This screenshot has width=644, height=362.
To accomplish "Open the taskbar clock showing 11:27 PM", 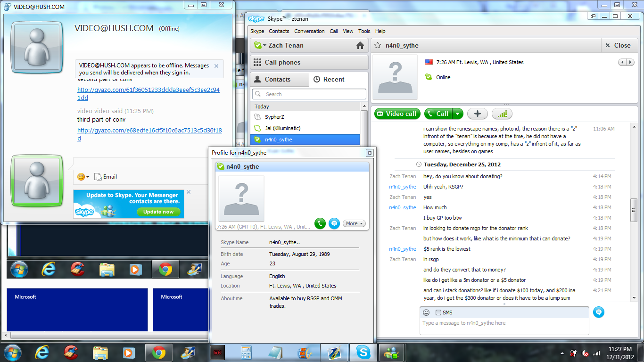I will (x=620, y=353).
